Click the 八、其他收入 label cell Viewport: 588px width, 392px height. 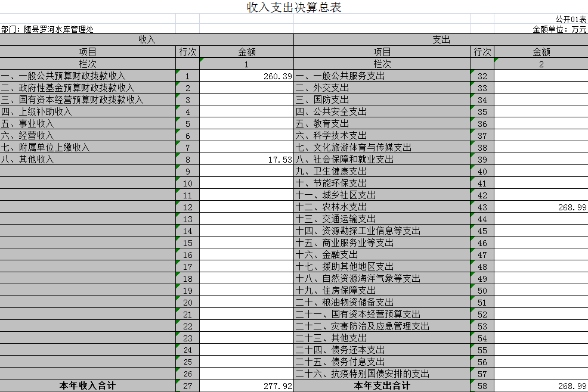pyautogui.click(x=88, y=160)
